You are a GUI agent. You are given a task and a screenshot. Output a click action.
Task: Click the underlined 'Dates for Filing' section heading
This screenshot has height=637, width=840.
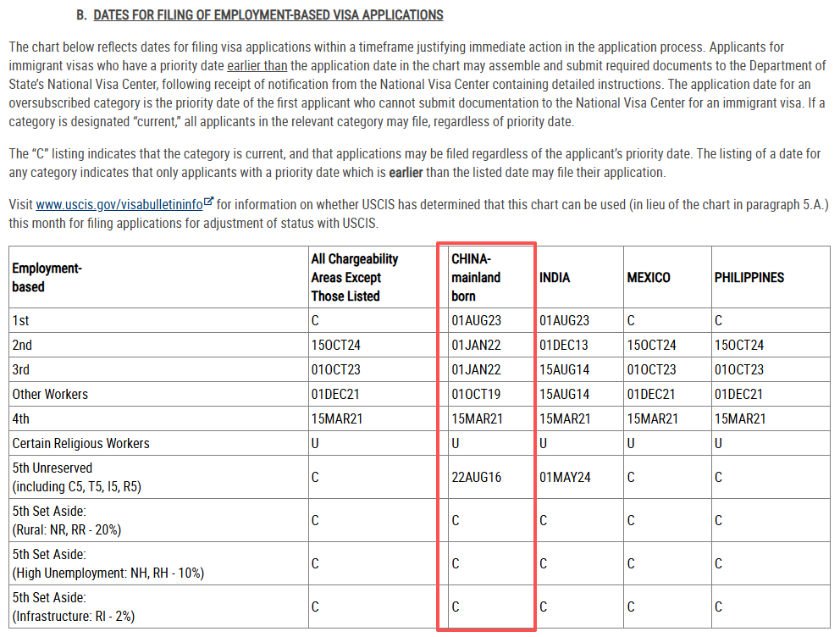pos(268,15)
